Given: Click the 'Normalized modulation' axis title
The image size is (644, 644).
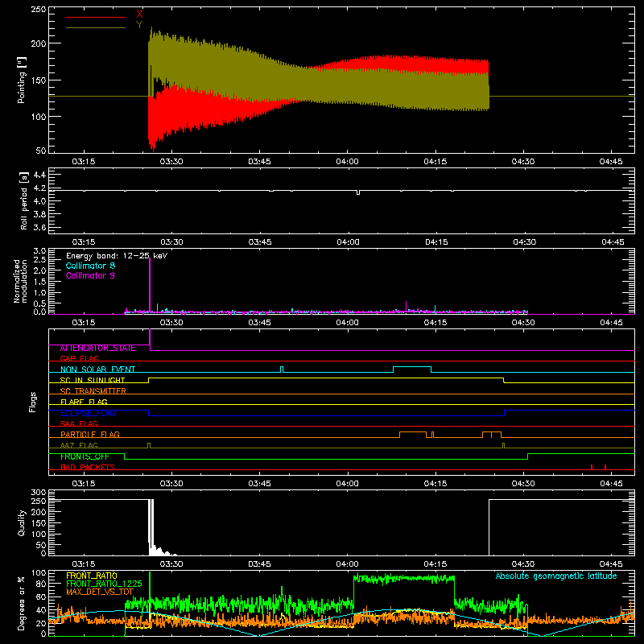Looking at the screenshot, I should (x=20, y=281).
